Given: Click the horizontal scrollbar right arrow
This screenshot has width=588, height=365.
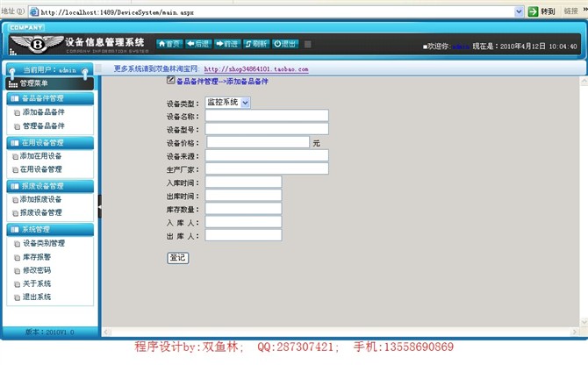Looking at the screenshot, I should pos(575,332).
